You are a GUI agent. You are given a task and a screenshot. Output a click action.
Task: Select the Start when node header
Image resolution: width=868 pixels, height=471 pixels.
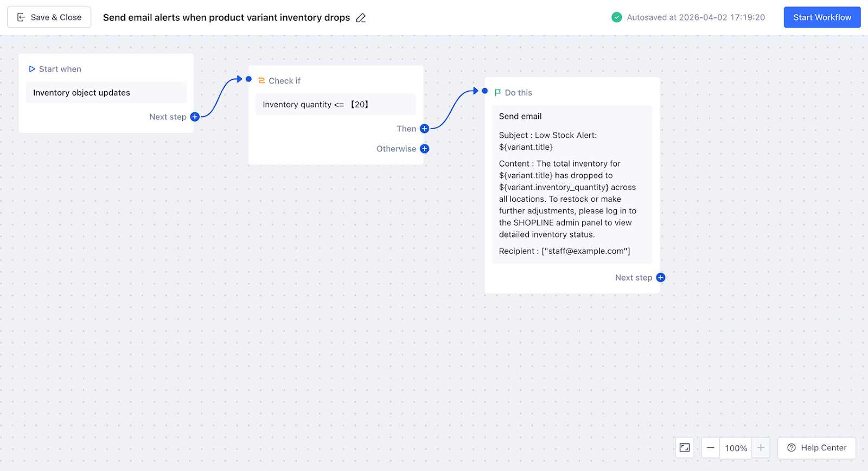[x=60, y=69]
